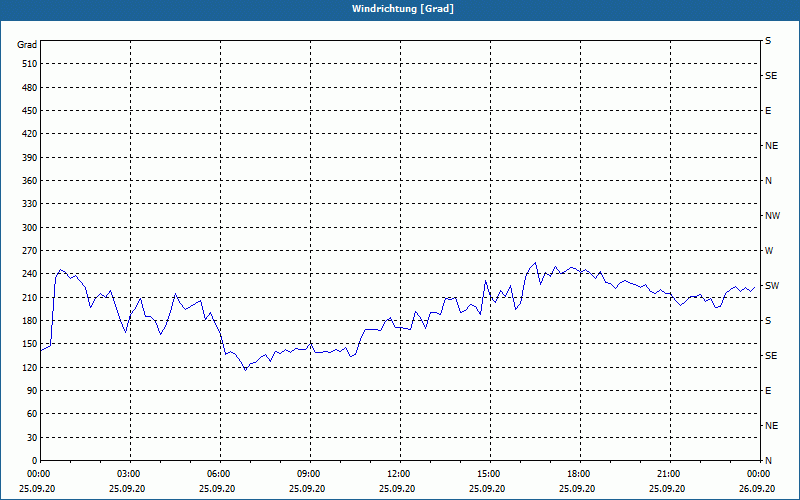
Task: Select the 03:00 time label
Action: point(128,474)
